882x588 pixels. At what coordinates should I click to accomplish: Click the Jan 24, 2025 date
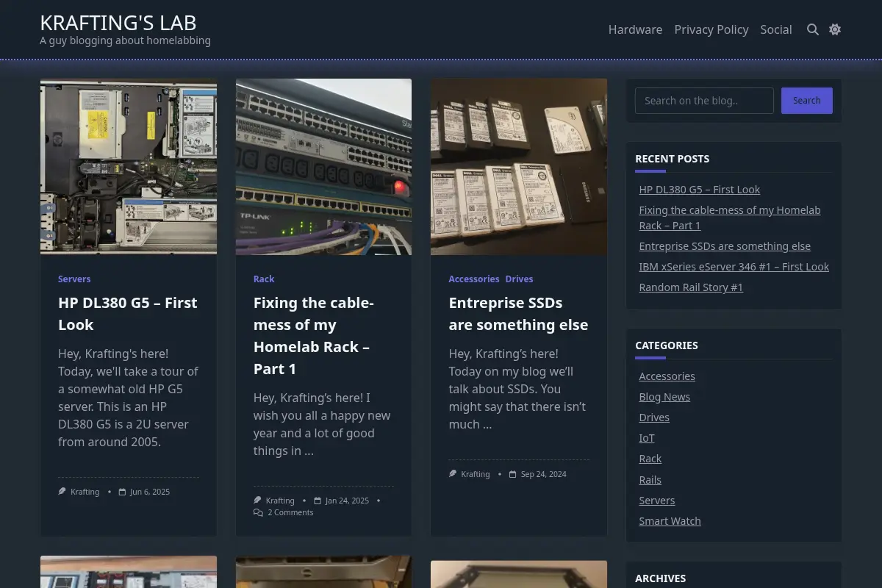coord(347,501)
